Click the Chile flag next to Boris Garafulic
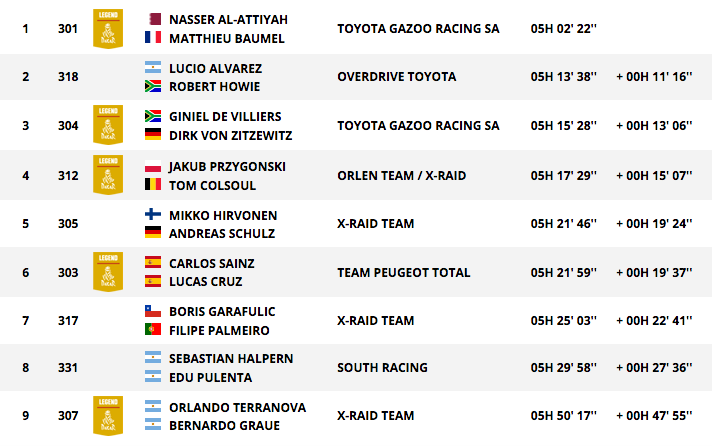Image resolution: width=712 pixels, height=446 pixels. pyautogui.click(x=153, y=311)
